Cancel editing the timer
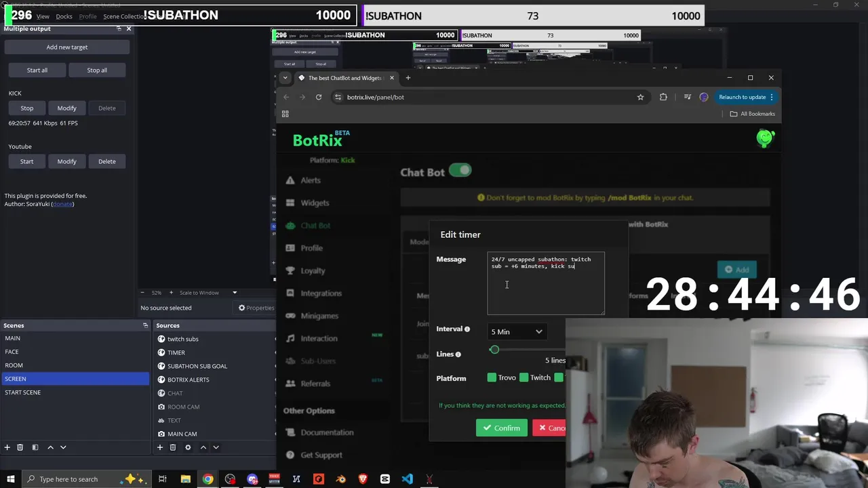The height and width of the screenshot is (488, 868). pyautogui.click(x=549, y=428)
